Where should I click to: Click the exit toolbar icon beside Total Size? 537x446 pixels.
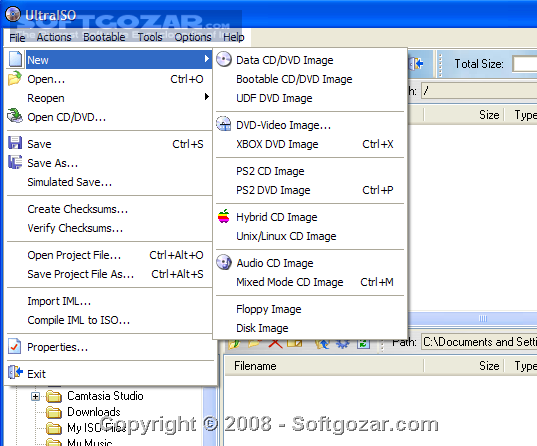pos(416,63)
